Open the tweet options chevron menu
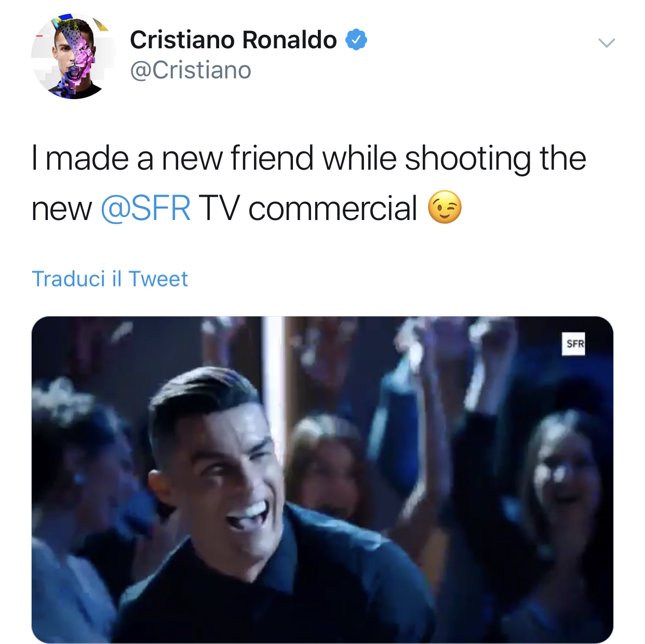 coord(606,43)
